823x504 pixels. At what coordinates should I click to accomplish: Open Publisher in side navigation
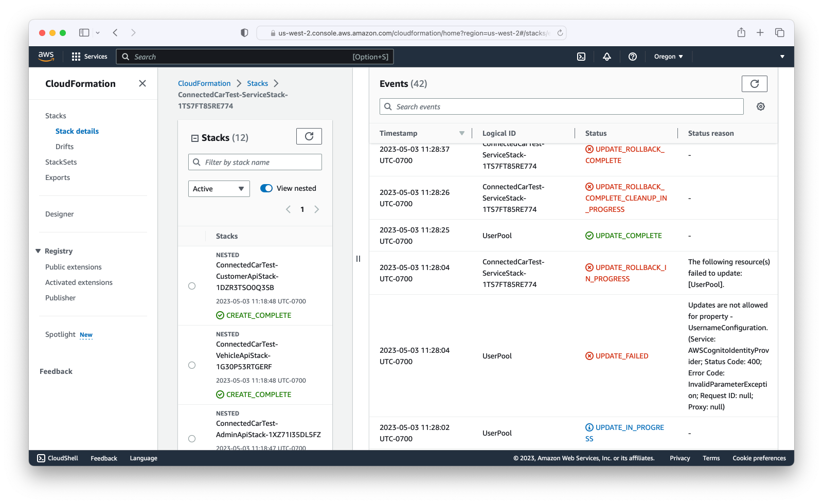click(60, 298)
